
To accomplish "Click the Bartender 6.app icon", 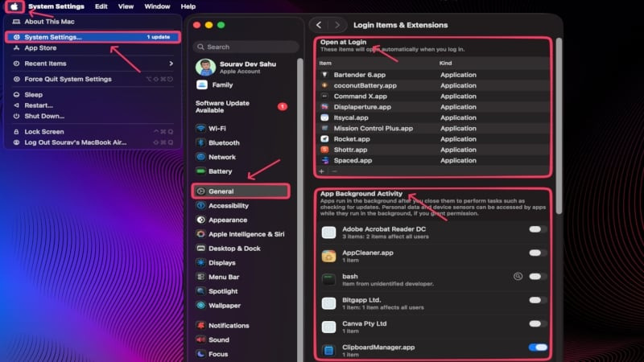I will tap(324, 75).
